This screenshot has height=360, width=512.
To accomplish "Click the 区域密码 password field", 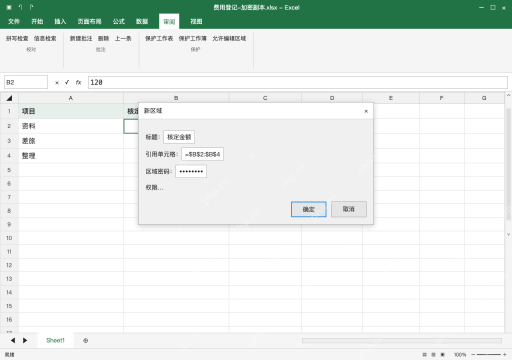I will (x=191, y=171).
